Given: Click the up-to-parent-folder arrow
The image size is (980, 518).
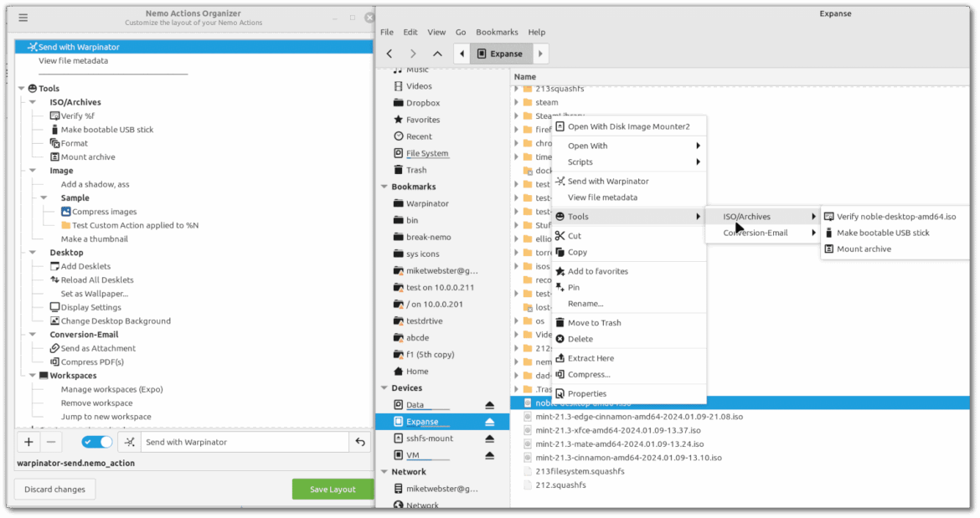Looking at the screenshot, I should pyautogui.click(x=436, y=53).
